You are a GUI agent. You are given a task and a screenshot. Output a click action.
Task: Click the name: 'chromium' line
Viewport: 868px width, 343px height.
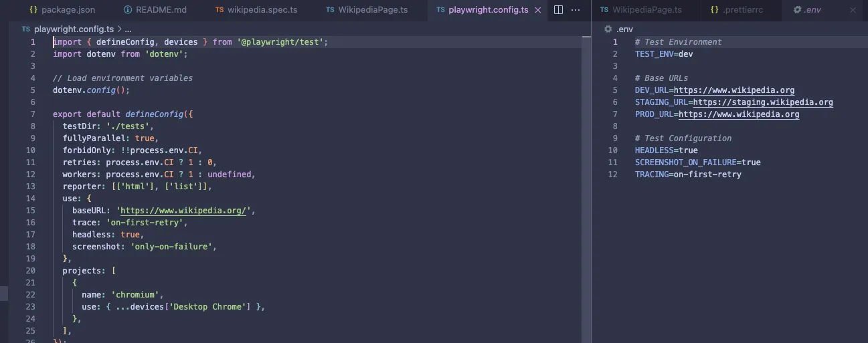pos(122,295)
